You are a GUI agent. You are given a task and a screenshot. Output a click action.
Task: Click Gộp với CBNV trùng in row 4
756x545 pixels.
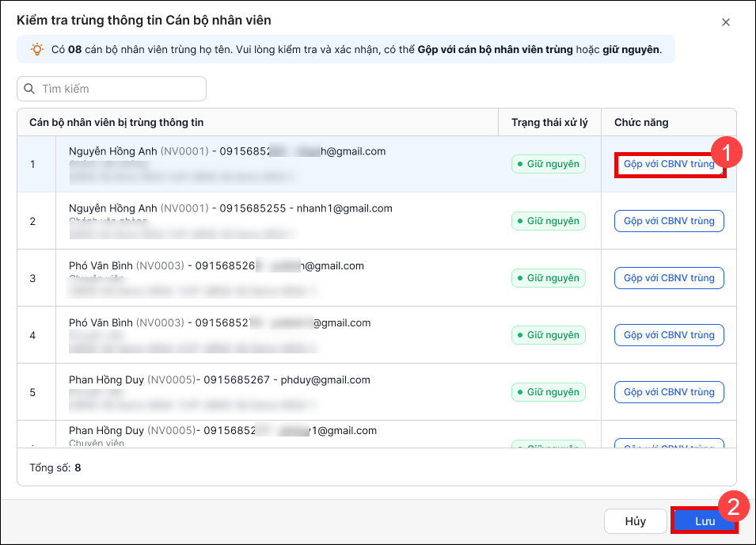click(x=669, y=335)
